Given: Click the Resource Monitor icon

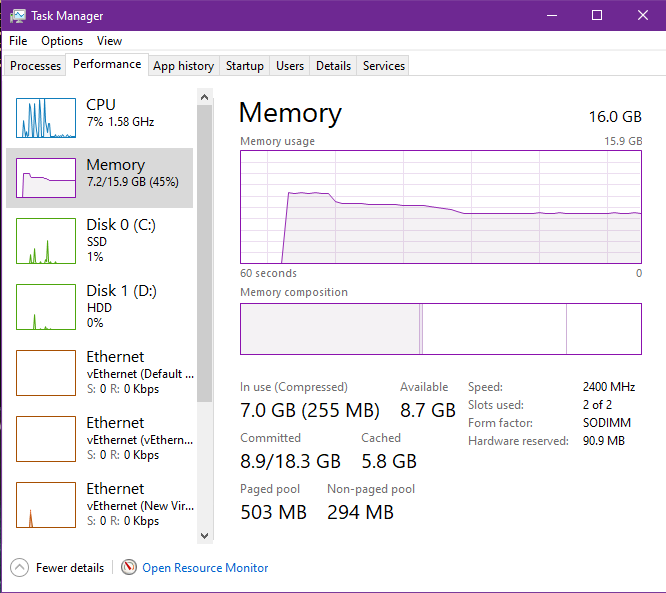Looking at the screenshot, I should pos(129,567).
